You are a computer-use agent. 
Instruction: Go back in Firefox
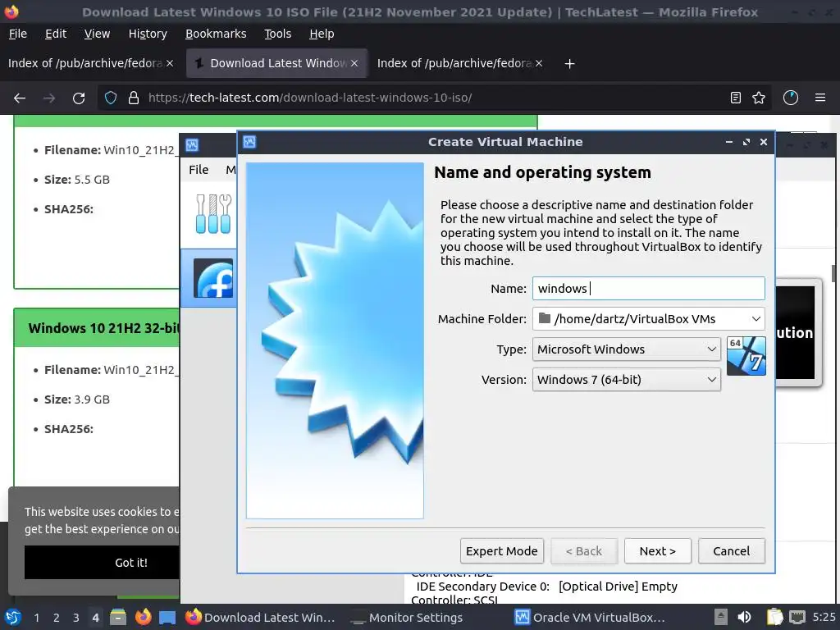click(x=20, y=98)
